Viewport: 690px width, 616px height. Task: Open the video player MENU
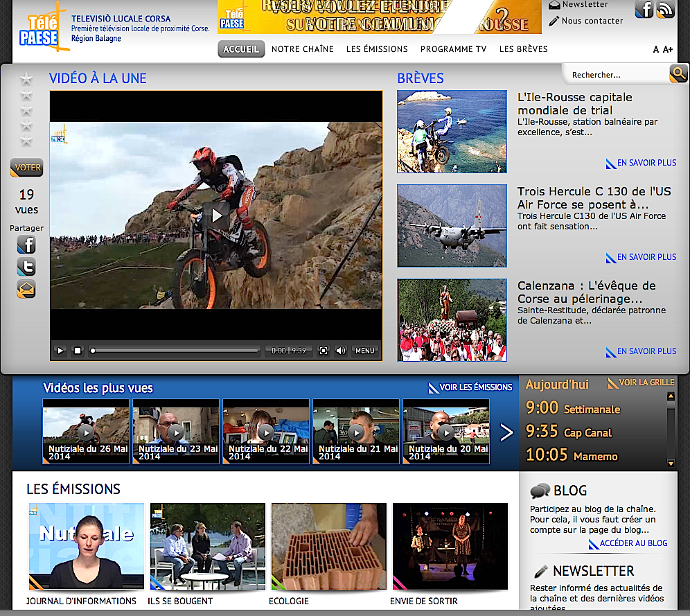365,351
